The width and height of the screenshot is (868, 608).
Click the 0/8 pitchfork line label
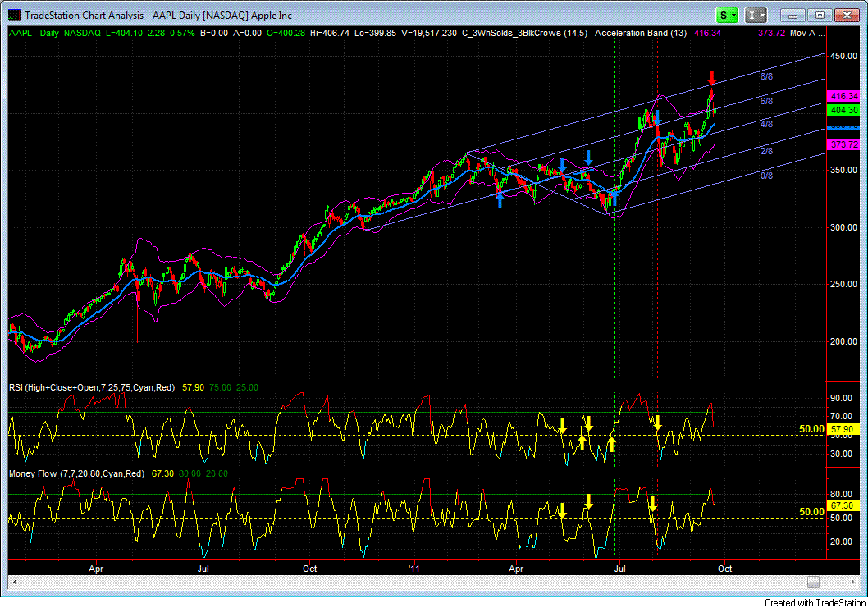[766, 176]
